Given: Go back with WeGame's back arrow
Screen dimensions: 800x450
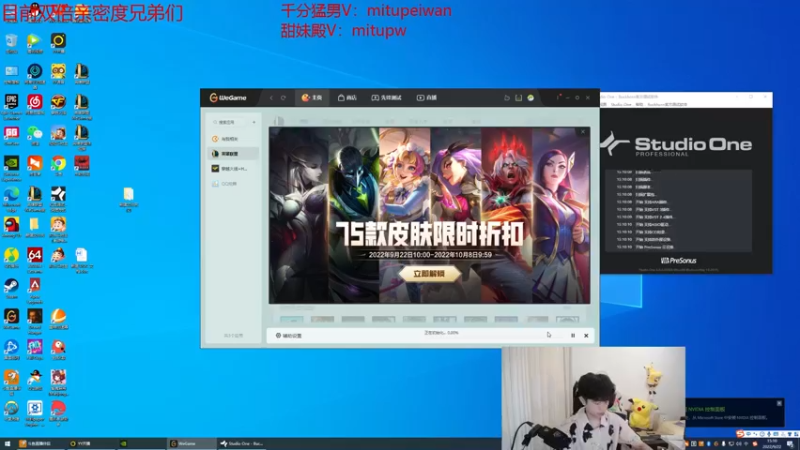Looking at the screenshot, I should (271, 97).
